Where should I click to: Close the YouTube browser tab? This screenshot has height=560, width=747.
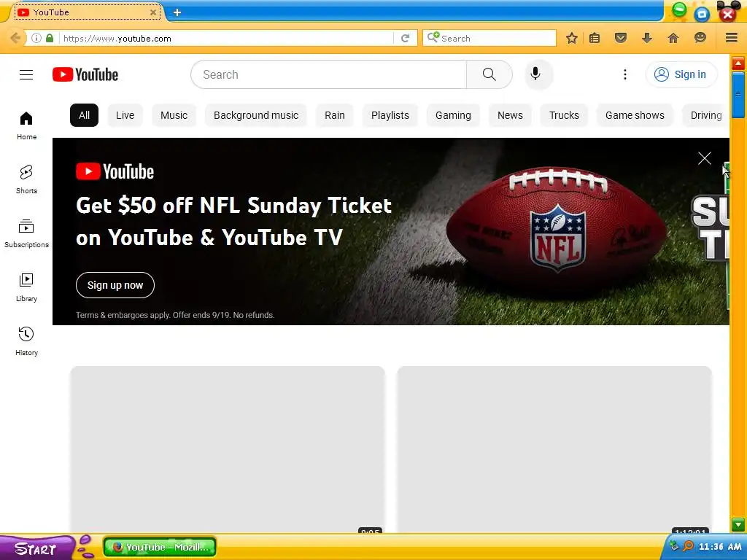pyautogui.click(x=153, y=12)
